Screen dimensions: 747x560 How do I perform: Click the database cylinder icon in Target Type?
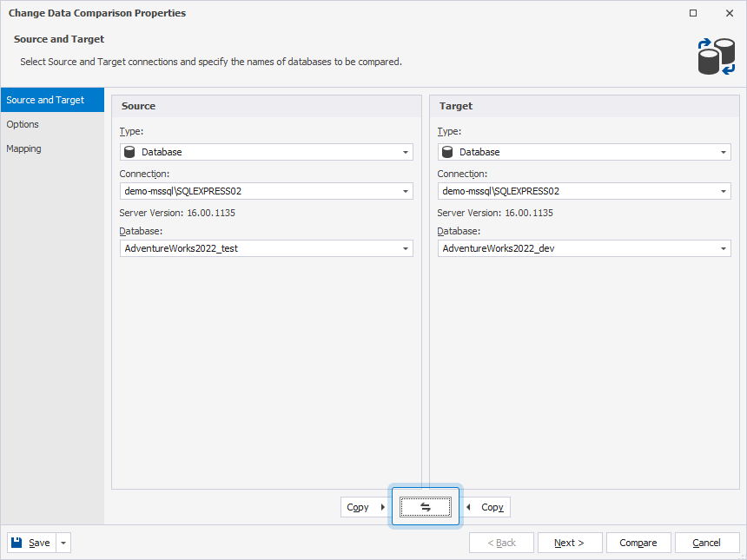448,152
